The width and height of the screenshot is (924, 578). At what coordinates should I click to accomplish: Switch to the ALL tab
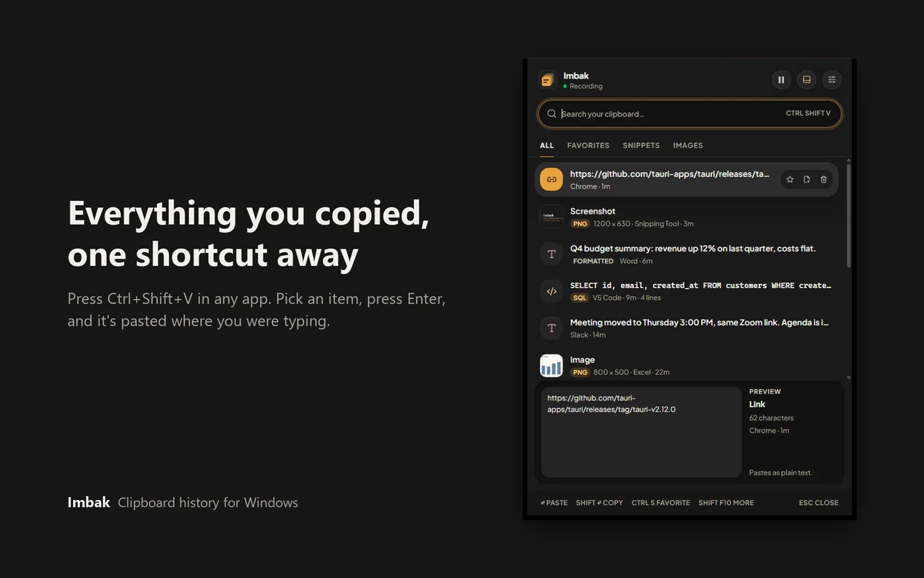(547, 145)
